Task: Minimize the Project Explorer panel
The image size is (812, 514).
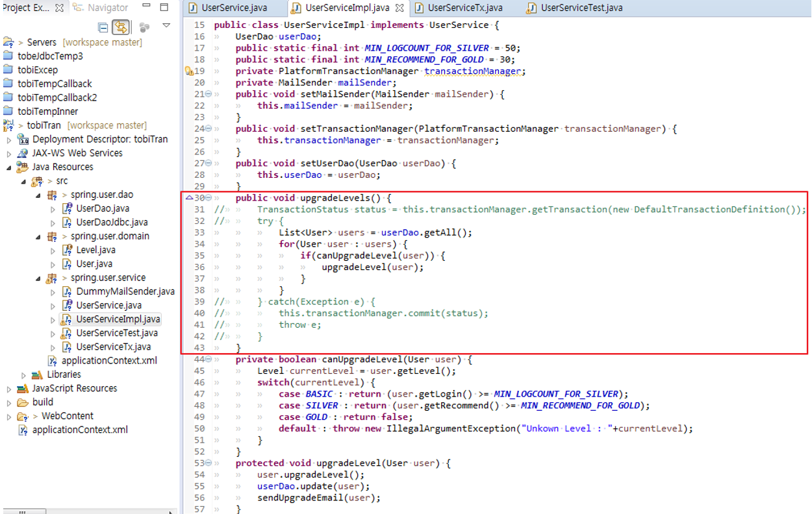Action: (147, 6)
